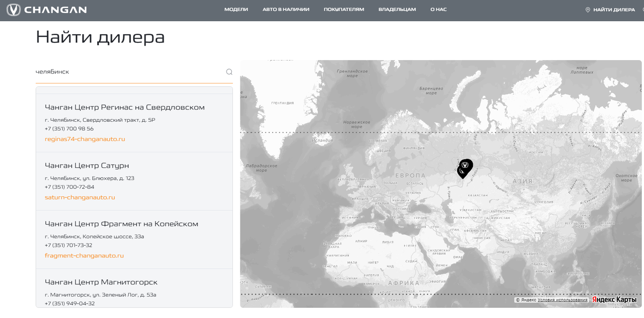Click address Копейское шоссе, 33а
The width and height of the screenshot is (644, 318).
pos(94,236)
